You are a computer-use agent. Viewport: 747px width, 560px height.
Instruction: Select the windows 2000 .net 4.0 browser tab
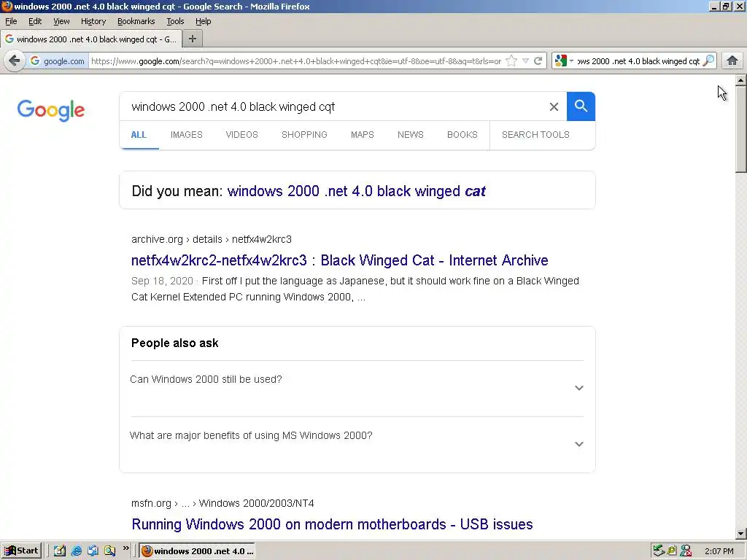[91, 39]
